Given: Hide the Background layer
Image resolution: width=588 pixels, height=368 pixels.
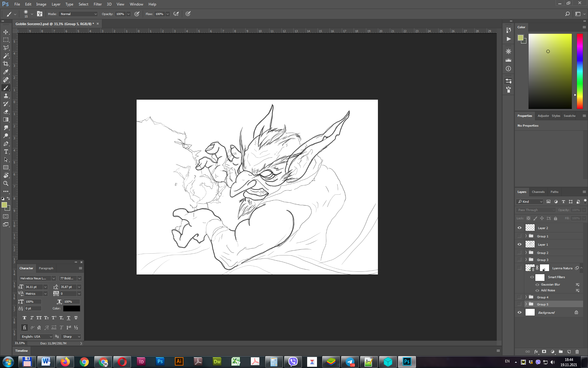Looking at the screenshot, I should (x=519, y=312).
